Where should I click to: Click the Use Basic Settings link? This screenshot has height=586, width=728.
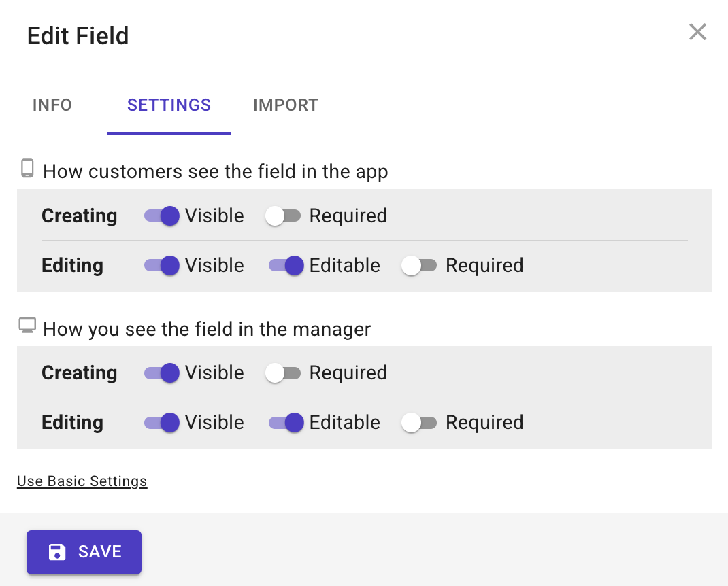point(82,481)
